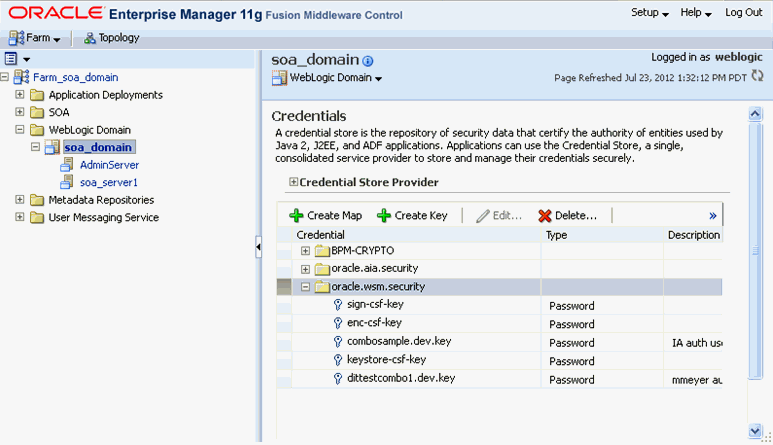
Task: Click the Description column header
Action: (694, 235)
